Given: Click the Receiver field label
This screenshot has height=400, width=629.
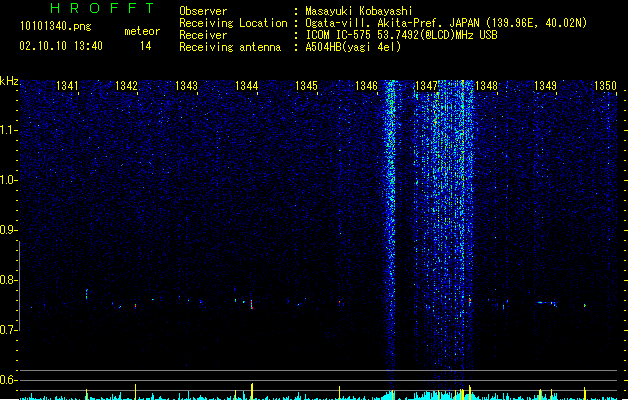Looking at the screenshot, I should click(203, 35).
